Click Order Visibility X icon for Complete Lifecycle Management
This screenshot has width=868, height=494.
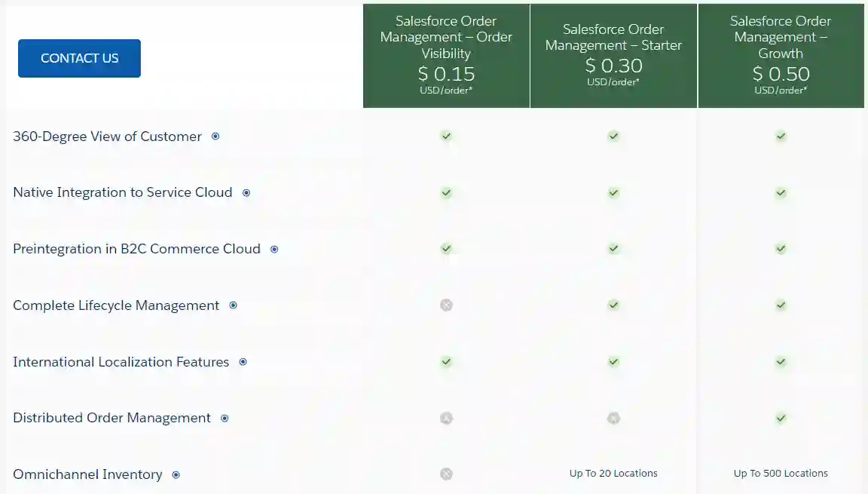[446, 305]
